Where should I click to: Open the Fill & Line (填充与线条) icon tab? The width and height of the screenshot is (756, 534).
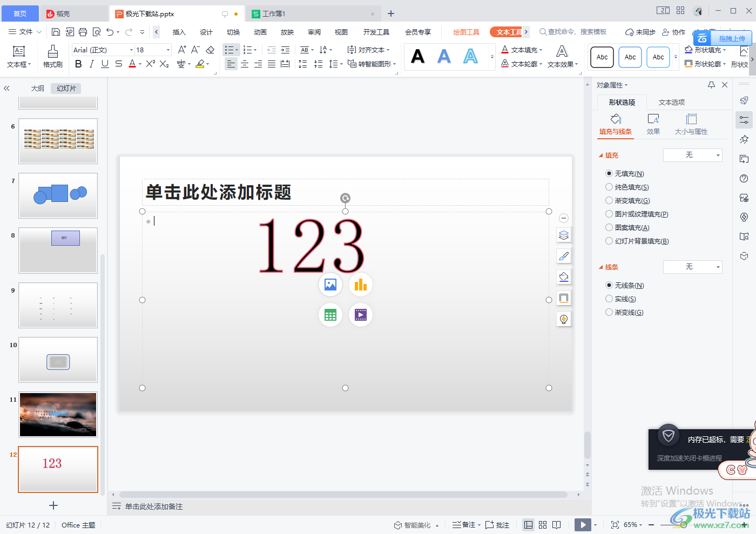point(616,124)
